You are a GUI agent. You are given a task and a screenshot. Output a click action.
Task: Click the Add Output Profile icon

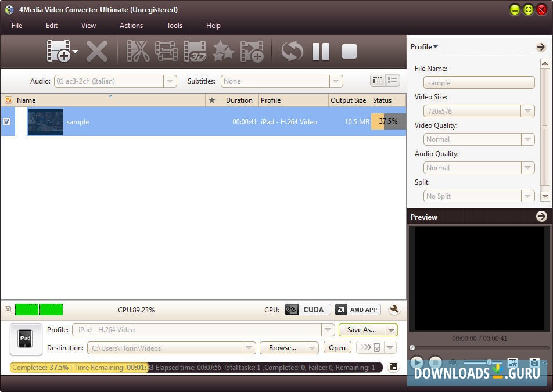[252, 52]
